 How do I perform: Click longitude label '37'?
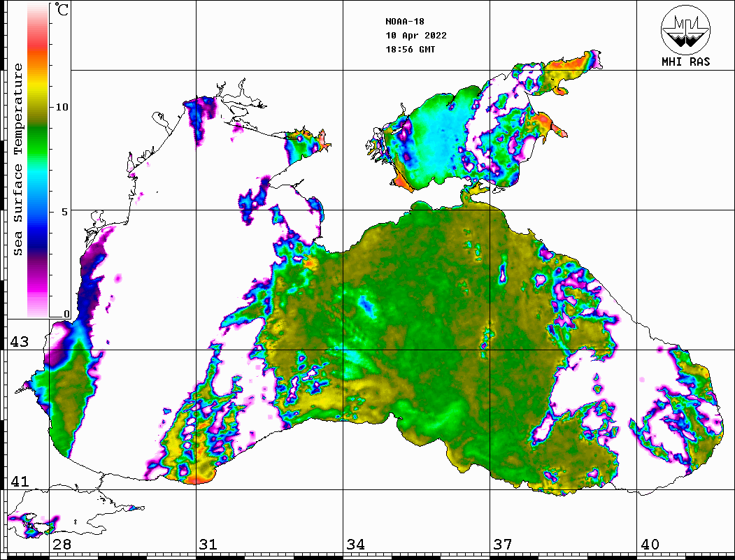503,545
